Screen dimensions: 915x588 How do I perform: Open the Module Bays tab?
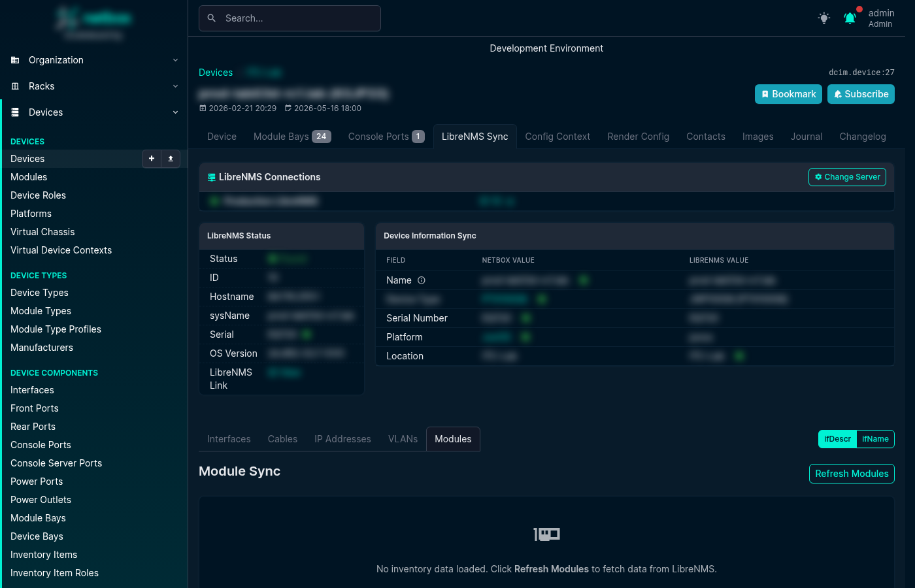point(292,137)
